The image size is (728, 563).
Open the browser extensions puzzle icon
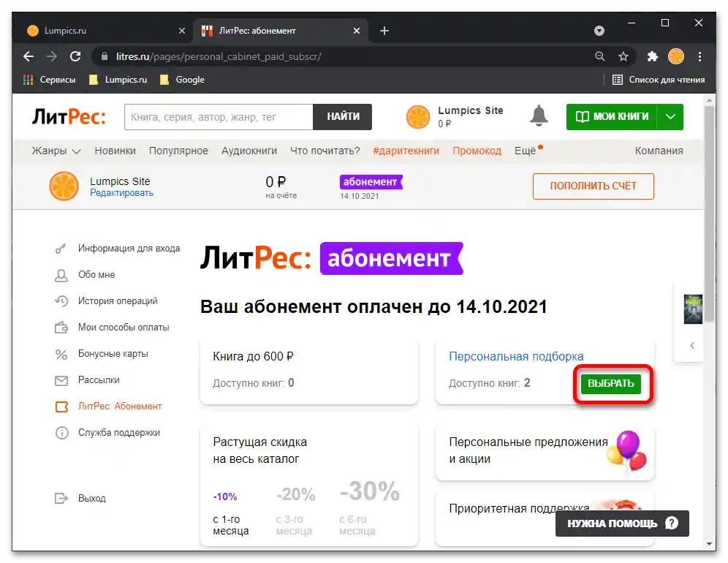652,57
